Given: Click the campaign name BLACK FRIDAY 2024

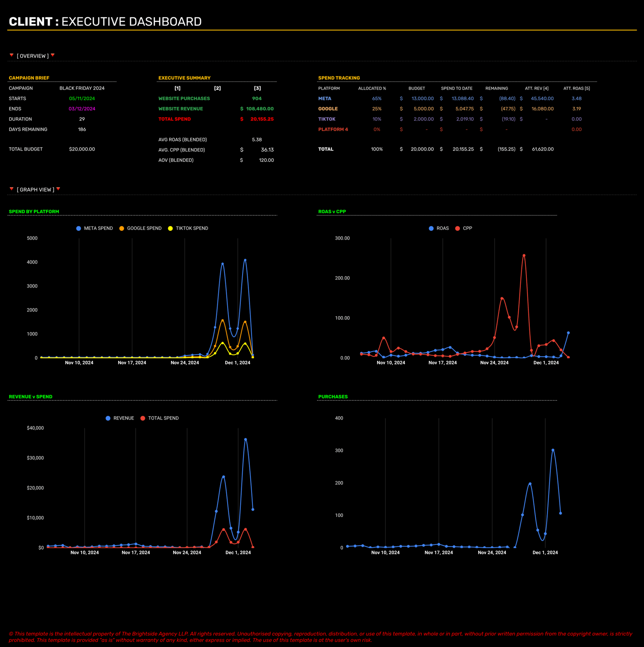Looking at the screenshot, I should [82, 88].
